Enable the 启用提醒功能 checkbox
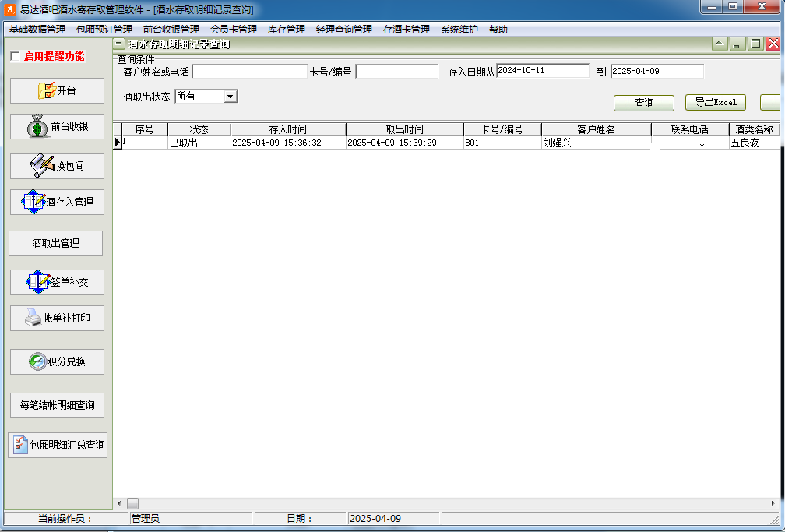785x532 pixels. 15,57
